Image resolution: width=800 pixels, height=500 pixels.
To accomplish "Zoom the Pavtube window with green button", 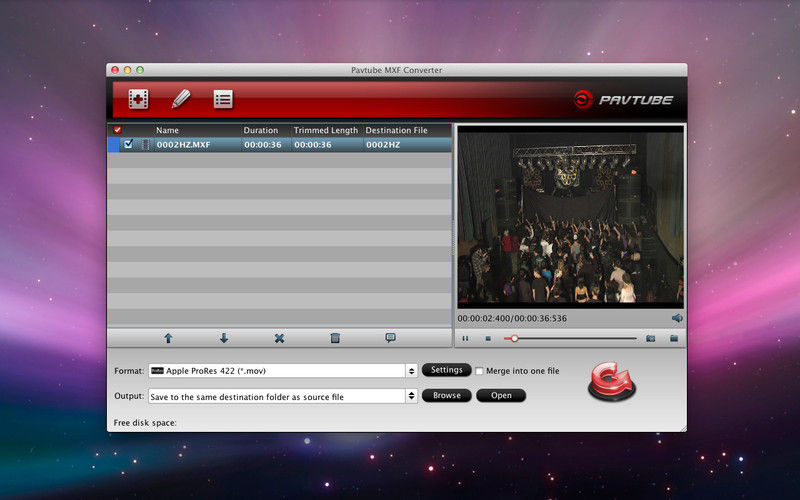I will (x=140, y=70).
